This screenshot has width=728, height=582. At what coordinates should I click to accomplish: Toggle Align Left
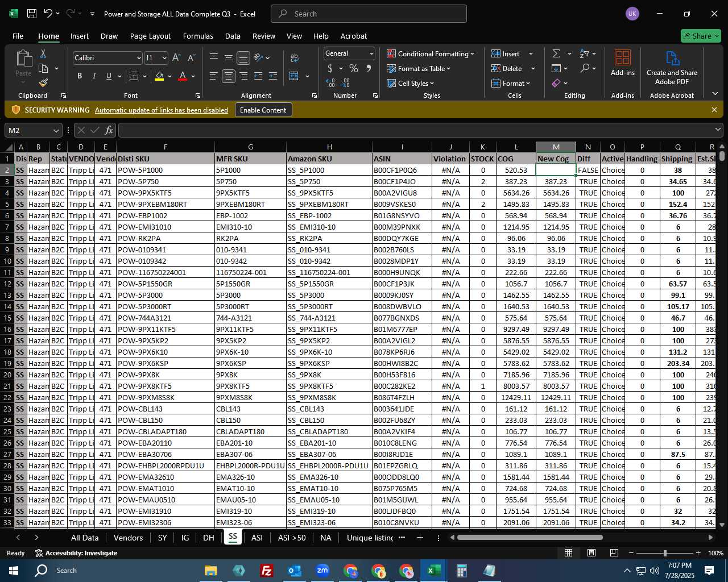pos(214,76)
